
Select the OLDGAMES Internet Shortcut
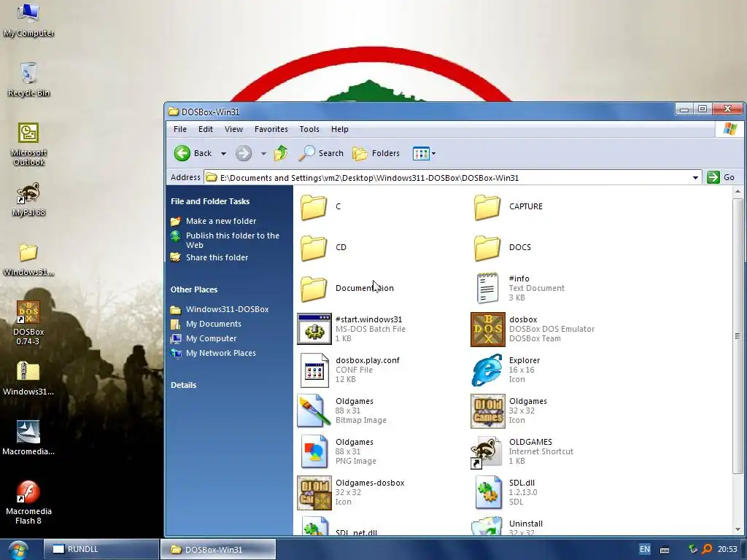pos(522,451)
